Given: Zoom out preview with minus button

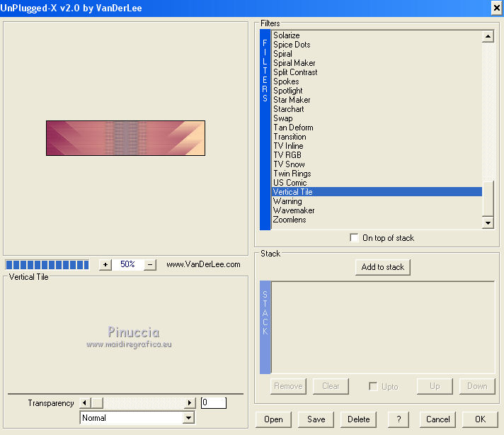Looking at the screenshot, I should point(150,264).
